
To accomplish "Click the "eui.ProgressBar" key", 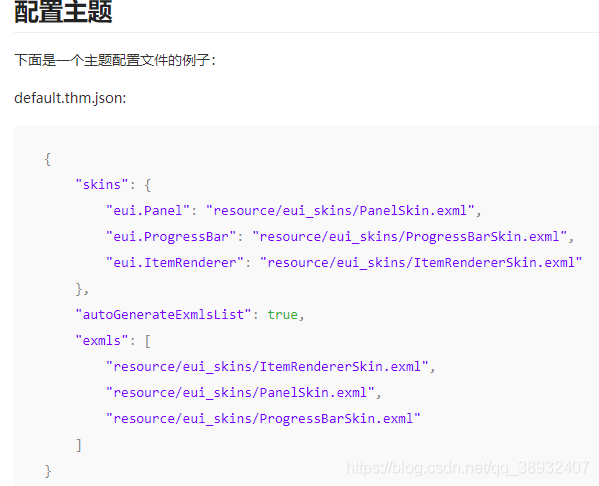I will [x=171, y=237].
